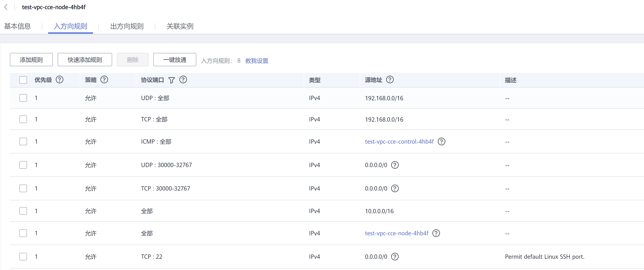The width and height of the screenshot is (644, 270).
Task: Open the 协议端口 filter funnel icon
Action: click(x=171, y=80)
